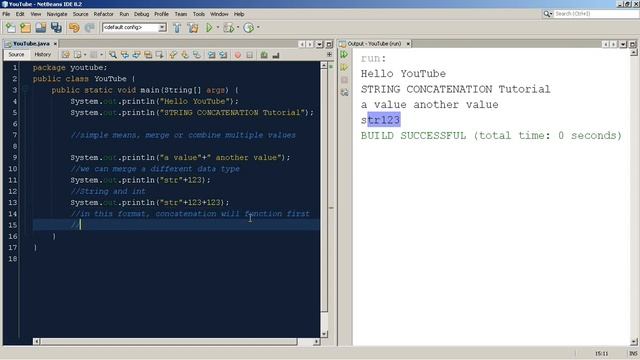
Task: Close the Output - YouTube (run) tab
Action: tap(408, 44)
